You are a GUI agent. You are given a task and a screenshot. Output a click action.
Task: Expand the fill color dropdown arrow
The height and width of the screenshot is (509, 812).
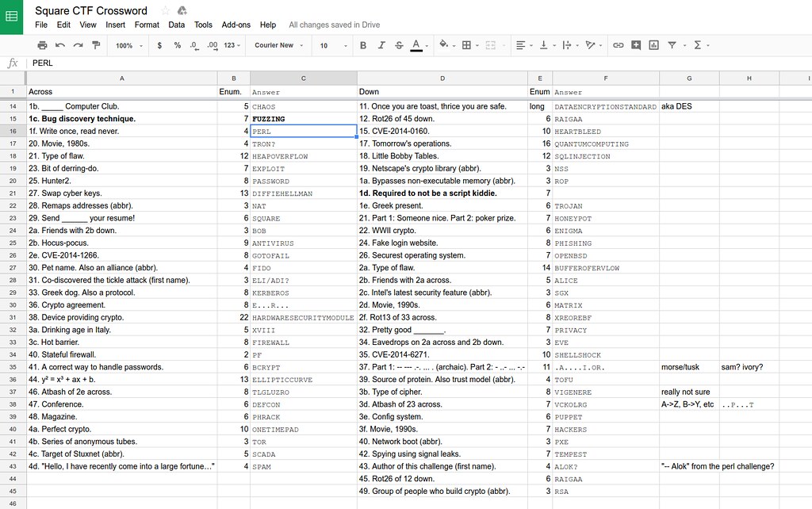point(454,45)
